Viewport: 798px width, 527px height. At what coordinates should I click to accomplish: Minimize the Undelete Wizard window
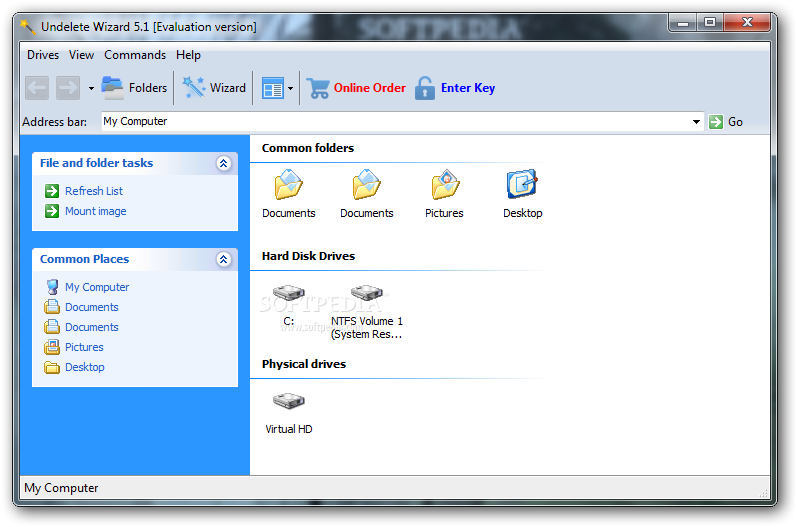pos(683,23)
